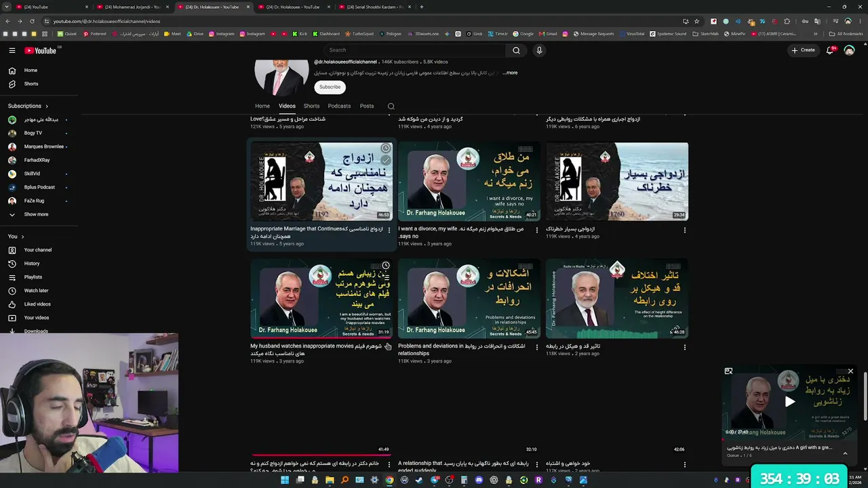Image resolution: width=868 pixels, height=488 pixels.
Task: Open options for تاثیر قد و هیکل video
Action: pyautogui.click(x=684, y=348)
